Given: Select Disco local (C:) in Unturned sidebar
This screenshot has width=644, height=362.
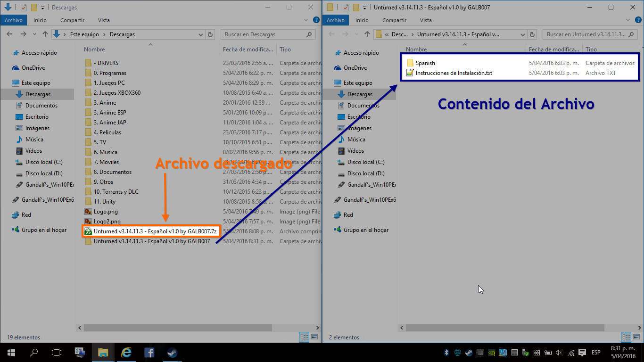Looking at the screenshot, I should pos(366,162).
